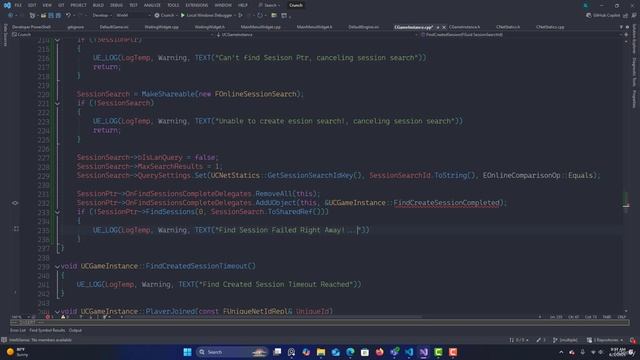Open Visual Studio taskbar icon

point(424,352)
